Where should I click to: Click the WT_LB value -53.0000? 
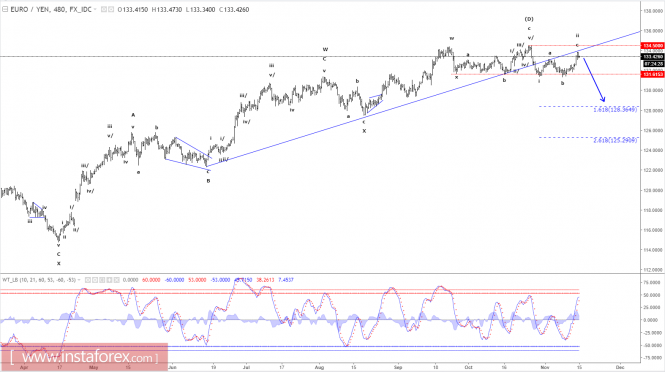coord(220,280)
